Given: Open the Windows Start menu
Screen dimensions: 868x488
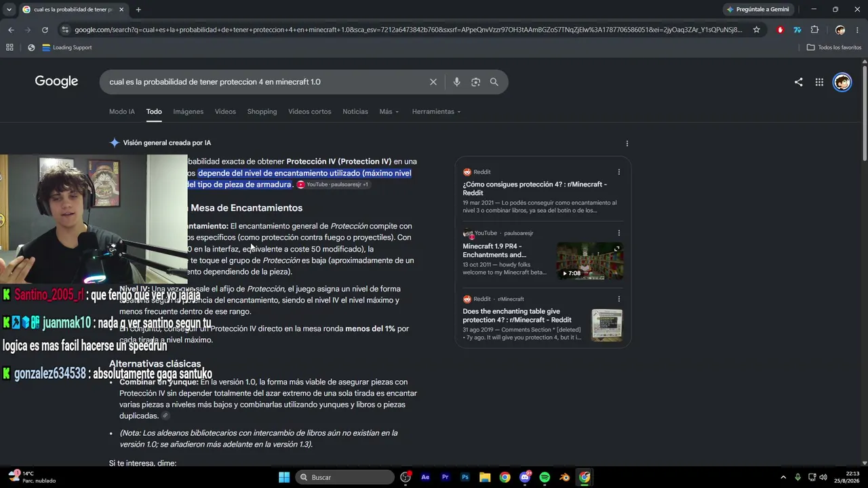Looking at the screenshot, I should tap(284, 477).
